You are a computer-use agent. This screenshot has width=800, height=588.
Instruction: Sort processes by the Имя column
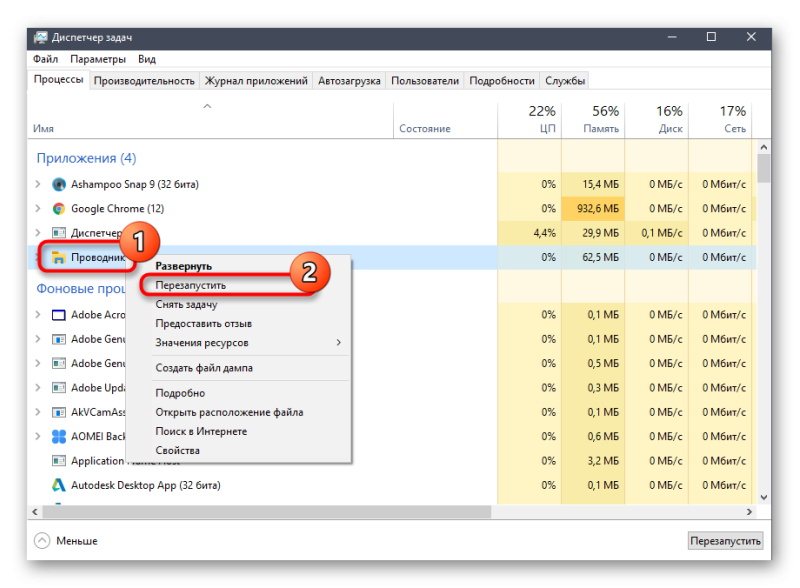(210, 120)
